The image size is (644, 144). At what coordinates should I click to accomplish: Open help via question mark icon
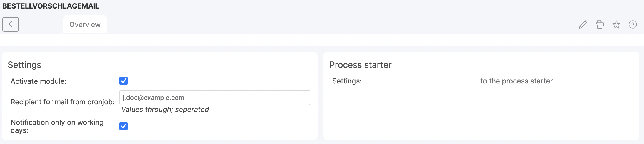tap(633, 24)
